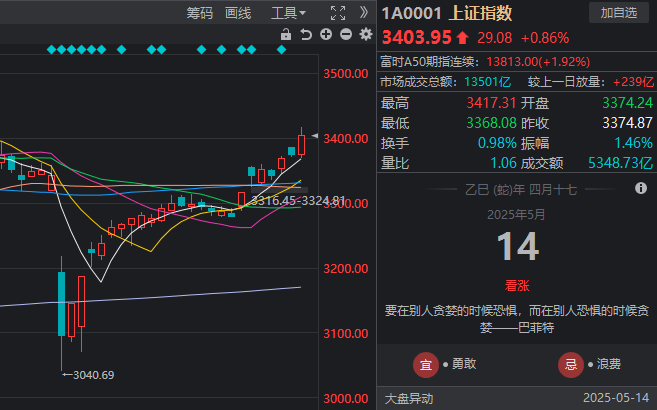
Task: Click the 昨收 value 3374.87
Action: (x=627, y=123)
